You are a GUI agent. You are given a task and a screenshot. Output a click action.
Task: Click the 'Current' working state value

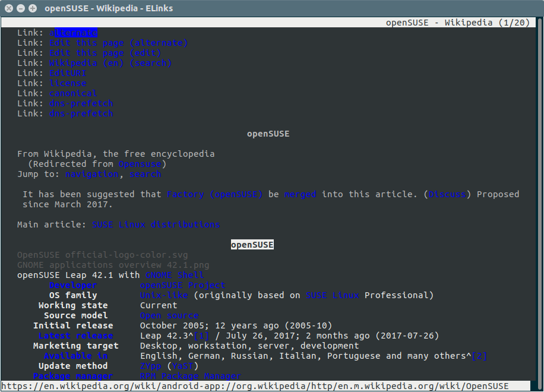pyautogui.click(x=159, y=305)
